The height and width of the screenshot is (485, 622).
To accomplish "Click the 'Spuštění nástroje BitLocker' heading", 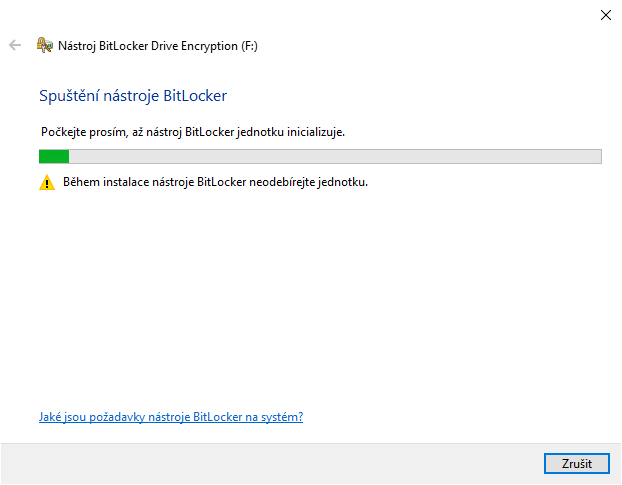I will coord(133,96).
